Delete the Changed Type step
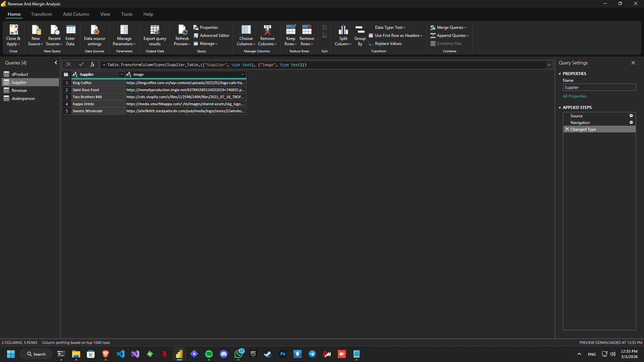The image size is (644, 362). tap(567, 129)
